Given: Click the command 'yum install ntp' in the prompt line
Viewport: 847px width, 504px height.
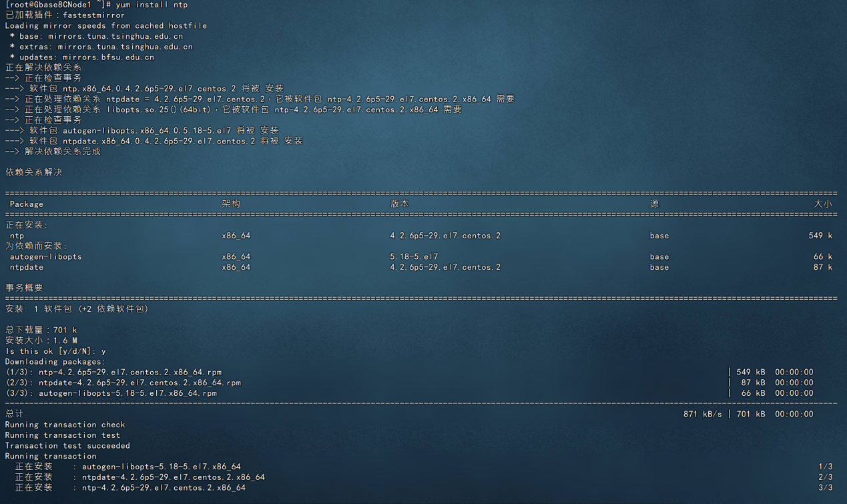Looking at the screenshot, I should (152, 5).
